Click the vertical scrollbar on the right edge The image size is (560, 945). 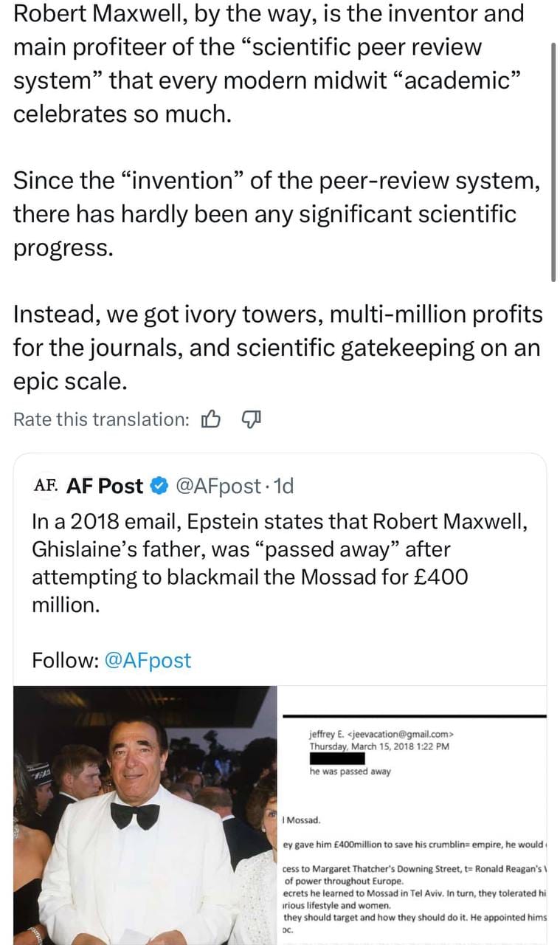pos(553,162)
